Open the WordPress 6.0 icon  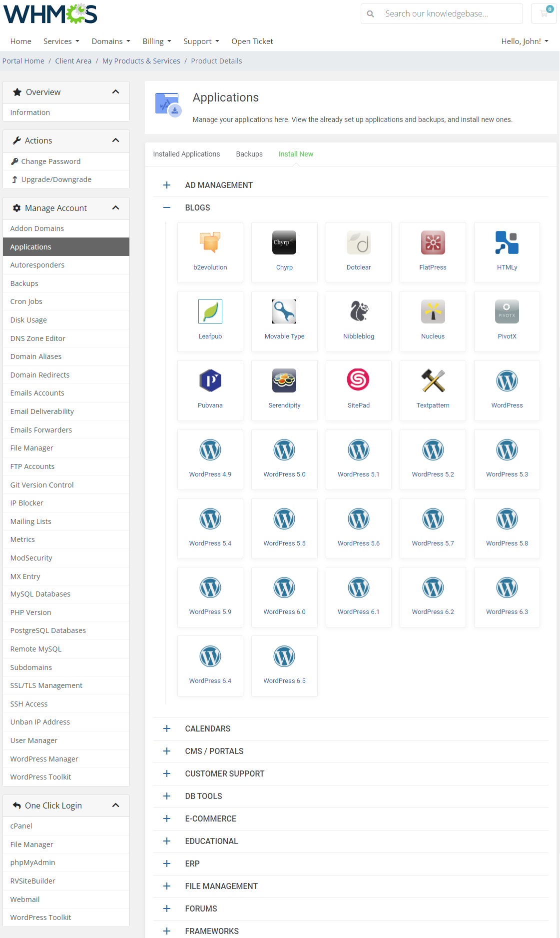284,587
